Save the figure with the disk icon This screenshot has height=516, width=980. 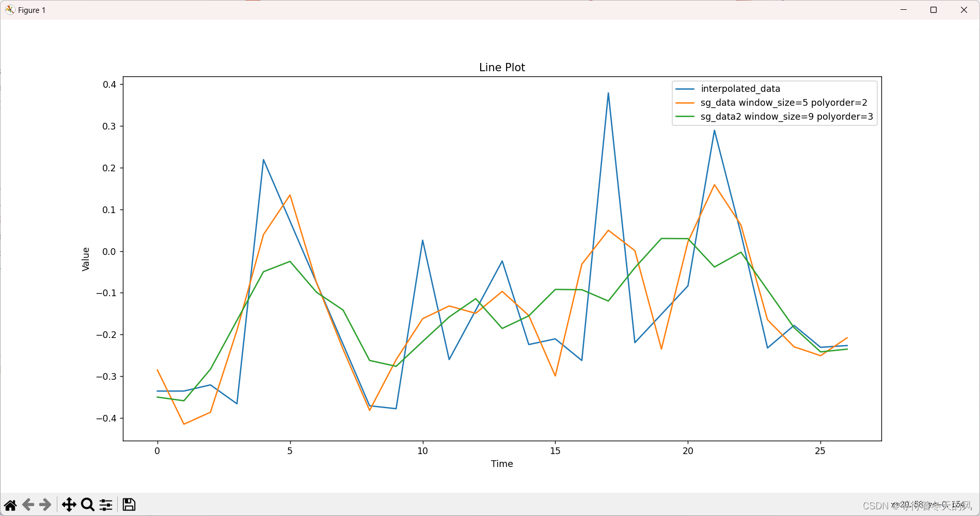129,505
